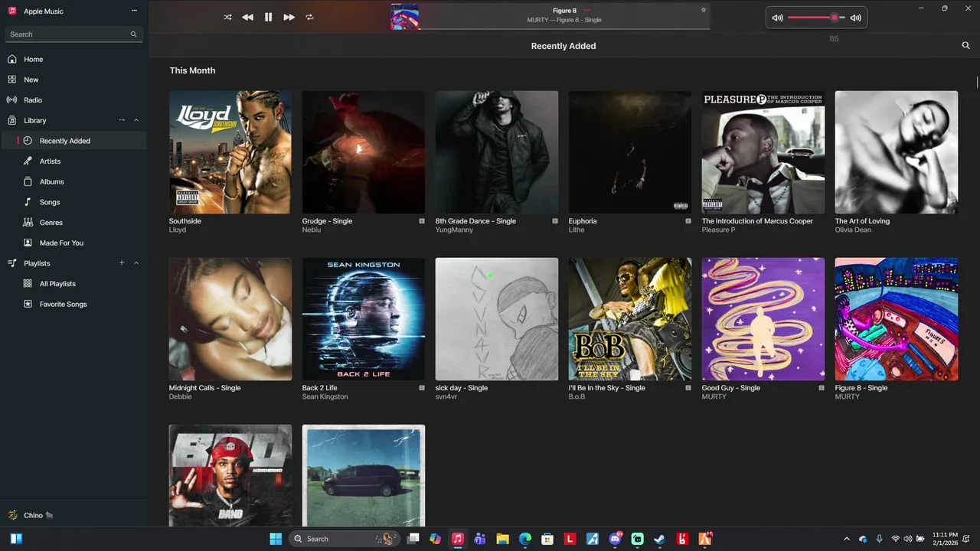Collapse the Playlists section

(x=136, y=263)
